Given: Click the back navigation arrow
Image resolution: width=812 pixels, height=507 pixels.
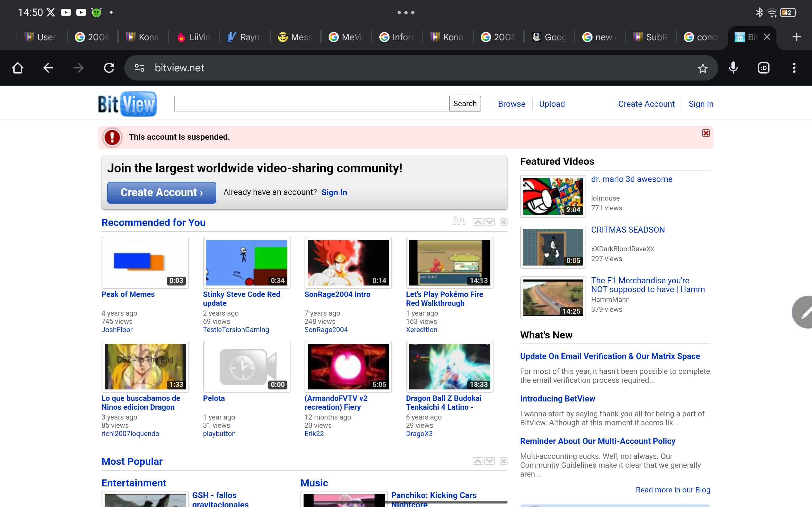Looking at the screenshot, I should point(48,68).
